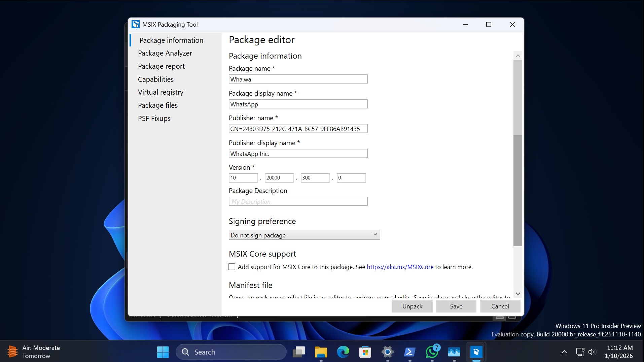Image resolution: width=644 pixels, height=362 pixels.
Task: Click the taskbar Search box
Action: click(231, 352)
